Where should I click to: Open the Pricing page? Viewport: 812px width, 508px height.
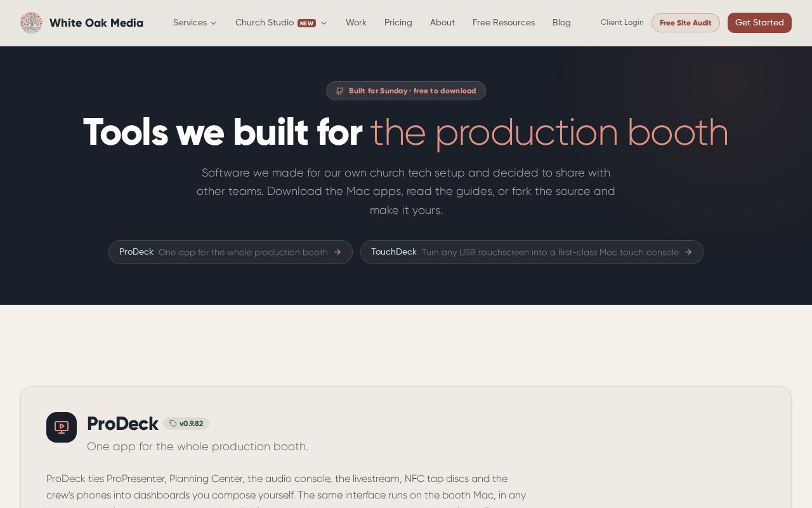tap(398, 23)
